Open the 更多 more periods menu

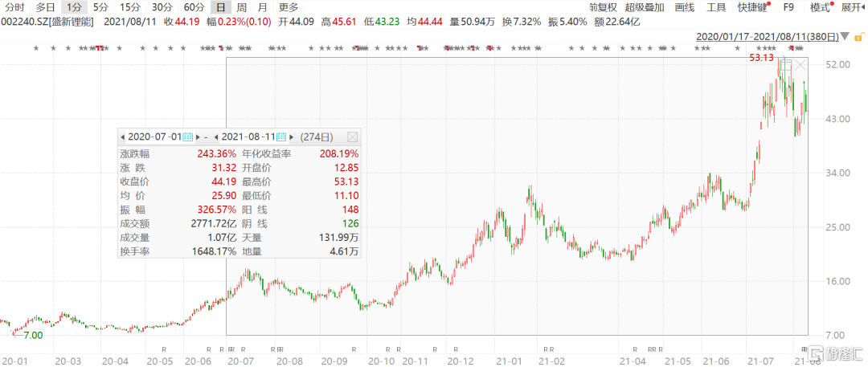[x=289, y=7]
